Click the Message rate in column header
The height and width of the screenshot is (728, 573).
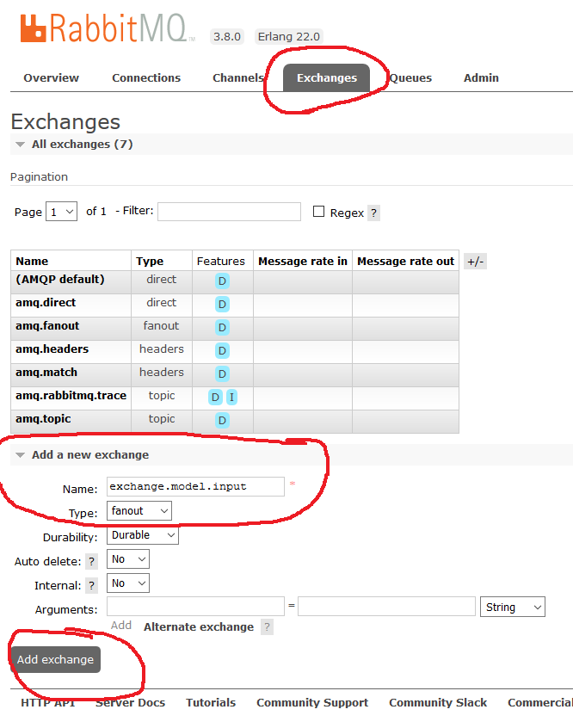(x=303, y=262)
